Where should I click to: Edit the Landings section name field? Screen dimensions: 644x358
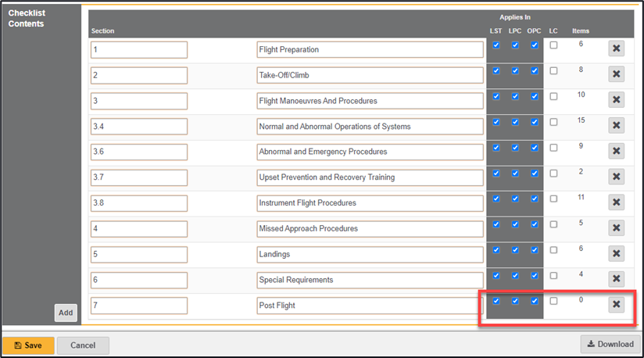tap(370, 254)
